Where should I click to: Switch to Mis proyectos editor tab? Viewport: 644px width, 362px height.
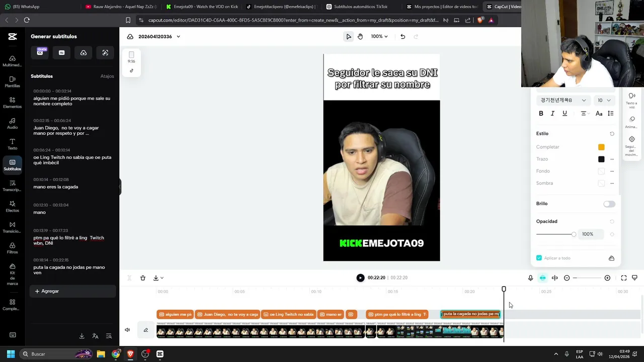[442, 7]
